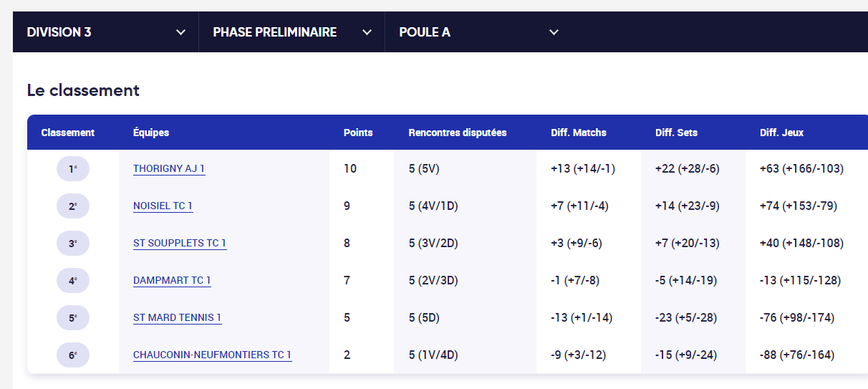Screen dimensions: 868x389
Task: Click the chevron next to PHASE PRELIMINAIRE
Action: coord(367,32)
